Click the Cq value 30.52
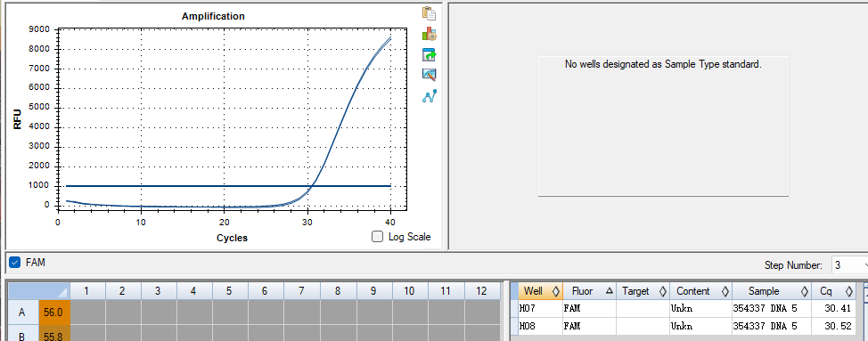868x341 pixels. tap(833, 326)
